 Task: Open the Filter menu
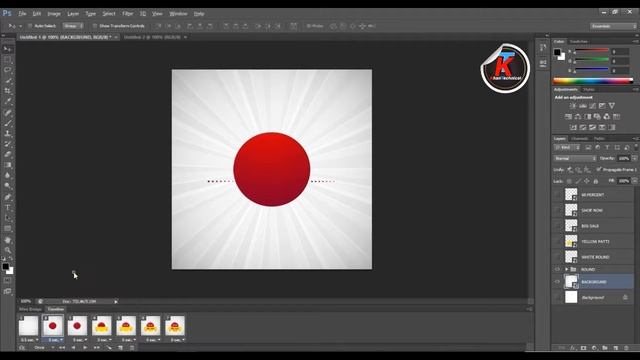[128, 13]
